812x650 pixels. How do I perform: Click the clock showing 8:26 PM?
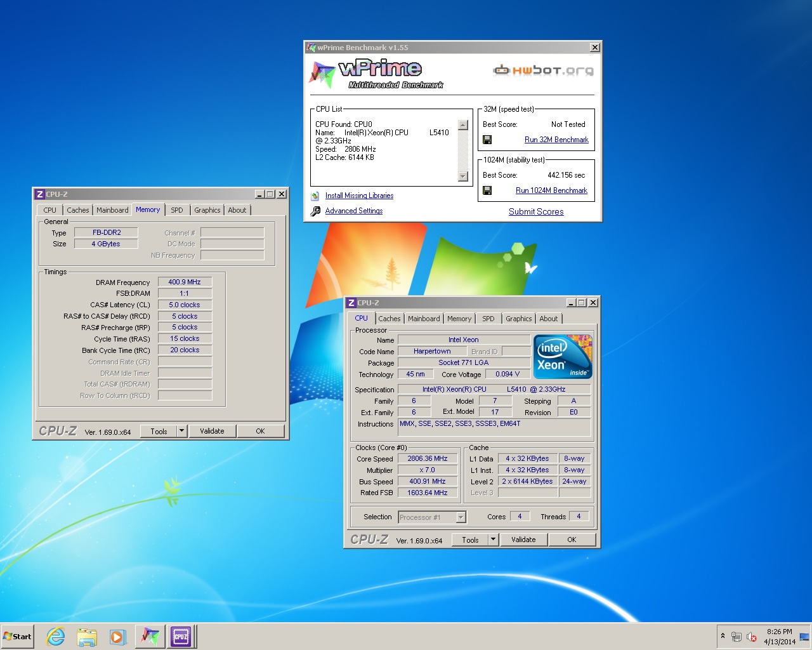point(780,632)
